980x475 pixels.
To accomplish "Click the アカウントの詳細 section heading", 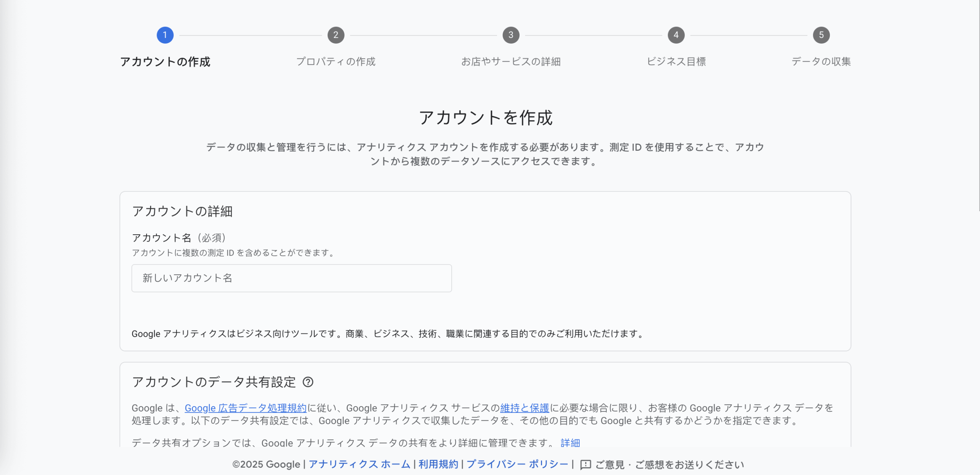I will point(182,211).
